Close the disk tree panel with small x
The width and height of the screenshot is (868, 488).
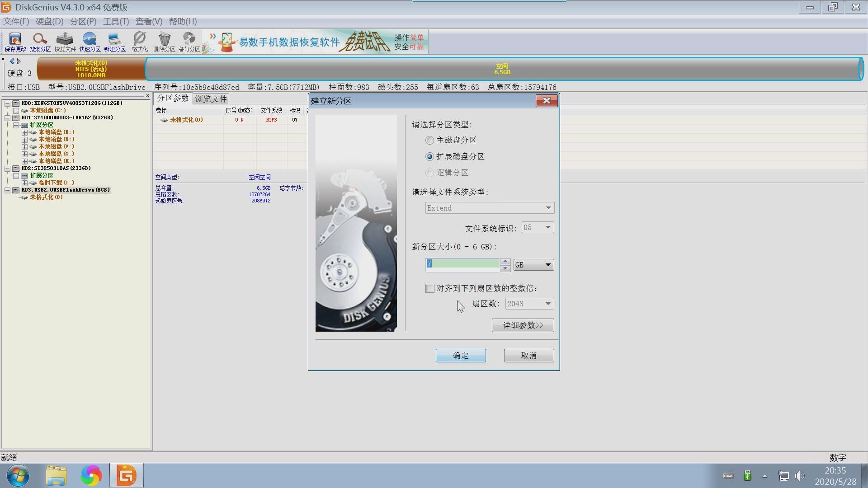148,96
